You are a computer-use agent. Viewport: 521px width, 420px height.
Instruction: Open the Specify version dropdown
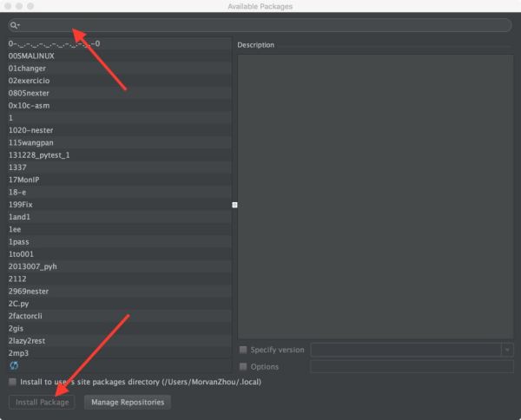coord(507,350)
